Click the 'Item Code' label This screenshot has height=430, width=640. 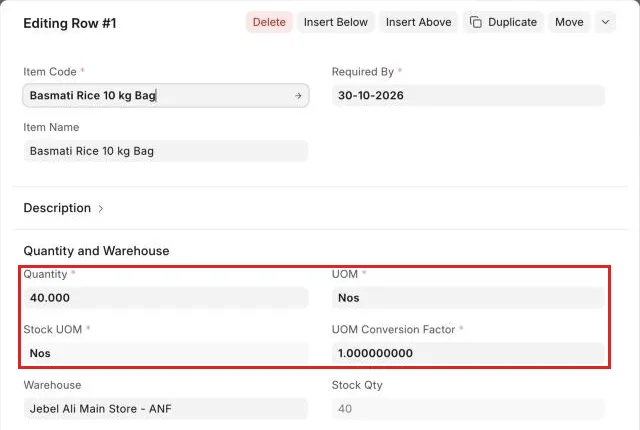click(50, 72)
